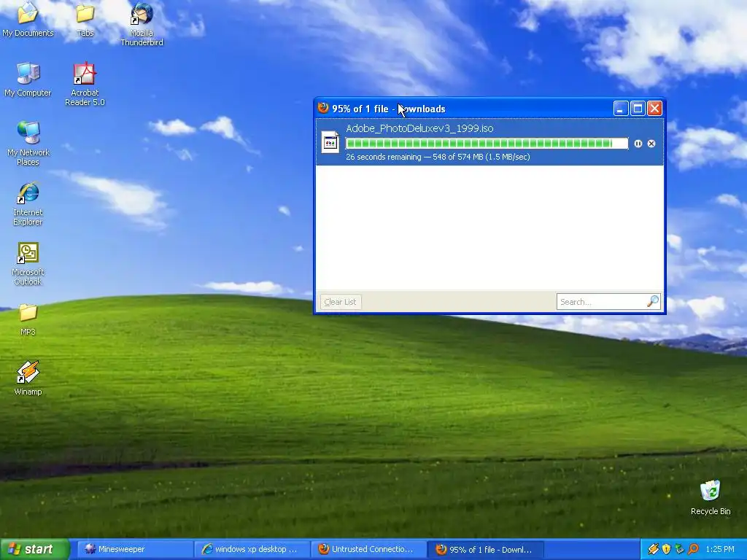
Task: Open the Windows start menu
Action: click(34, 549)
